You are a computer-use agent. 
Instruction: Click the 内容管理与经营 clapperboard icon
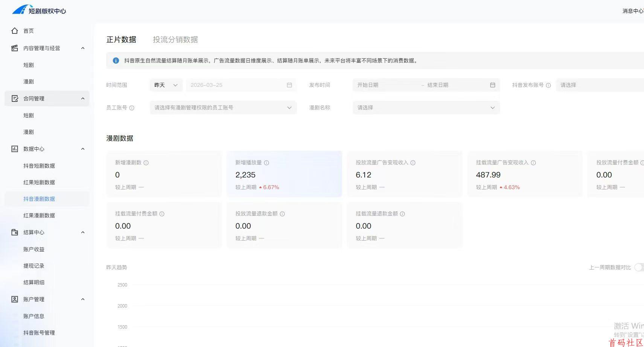15,48
